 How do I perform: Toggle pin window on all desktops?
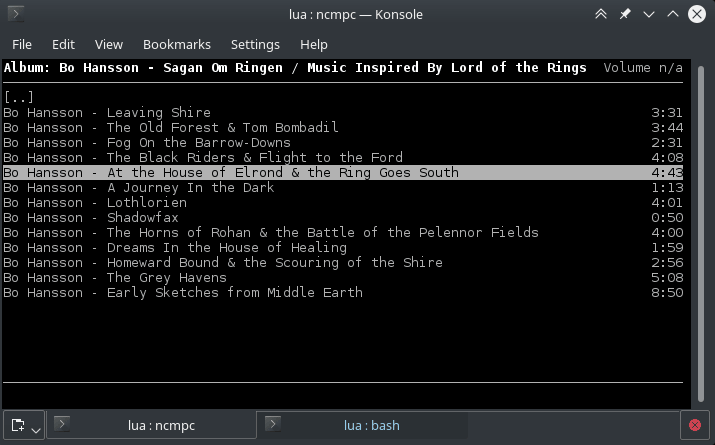[625, 14]
